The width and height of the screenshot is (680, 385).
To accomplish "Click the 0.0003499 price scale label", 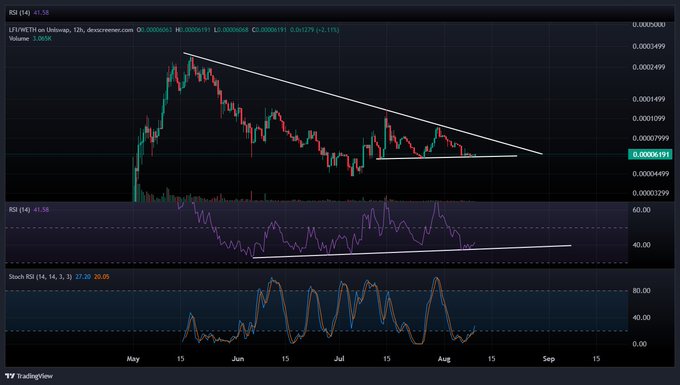I will [649, 46].
